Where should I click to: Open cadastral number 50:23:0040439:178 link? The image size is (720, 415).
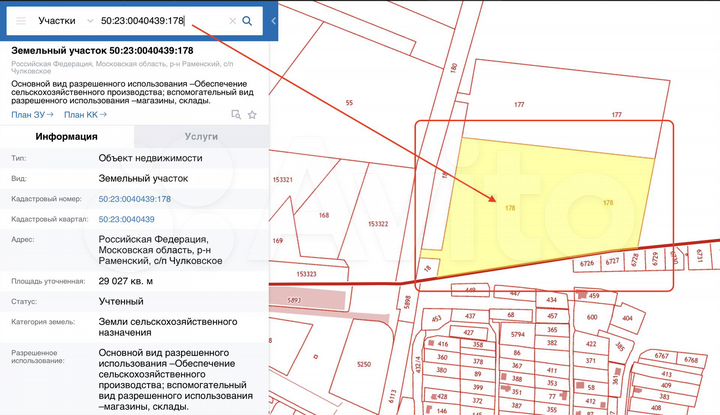click(134, 199)
